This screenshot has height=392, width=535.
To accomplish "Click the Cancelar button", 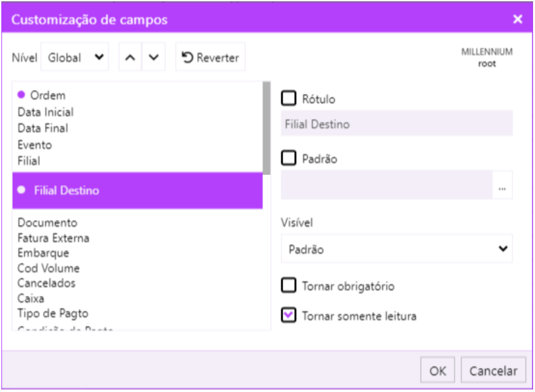I will [493, 371].
